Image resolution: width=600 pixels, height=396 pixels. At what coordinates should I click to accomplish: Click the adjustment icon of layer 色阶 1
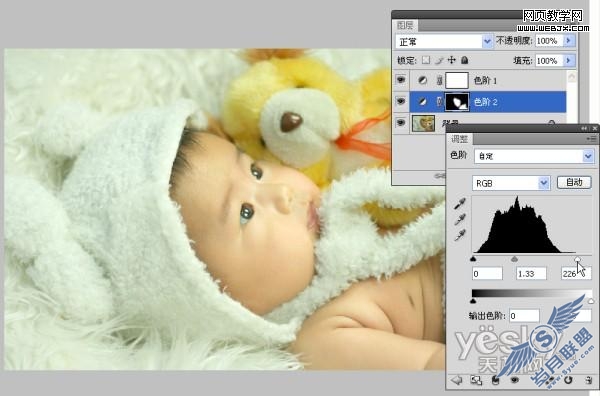point(422,80)
